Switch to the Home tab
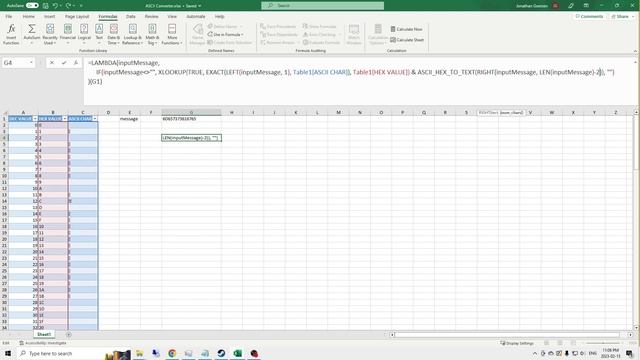This screenshot has width=640, height=360. pos(29,16)
